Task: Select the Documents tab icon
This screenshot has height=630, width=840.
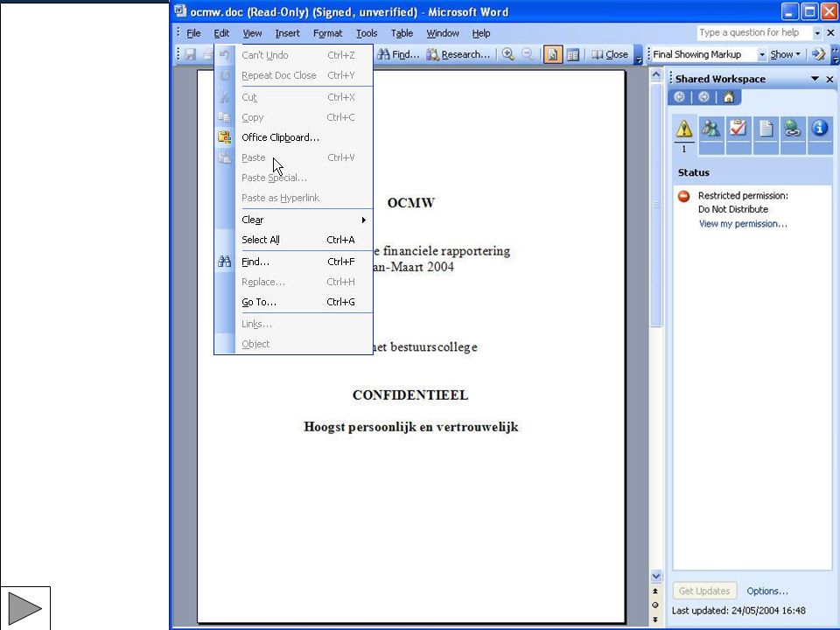Action: point(766,129)
